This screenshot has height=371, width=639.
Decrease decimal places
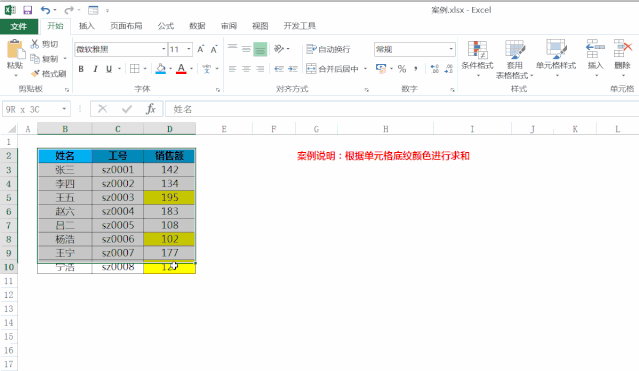448,69
